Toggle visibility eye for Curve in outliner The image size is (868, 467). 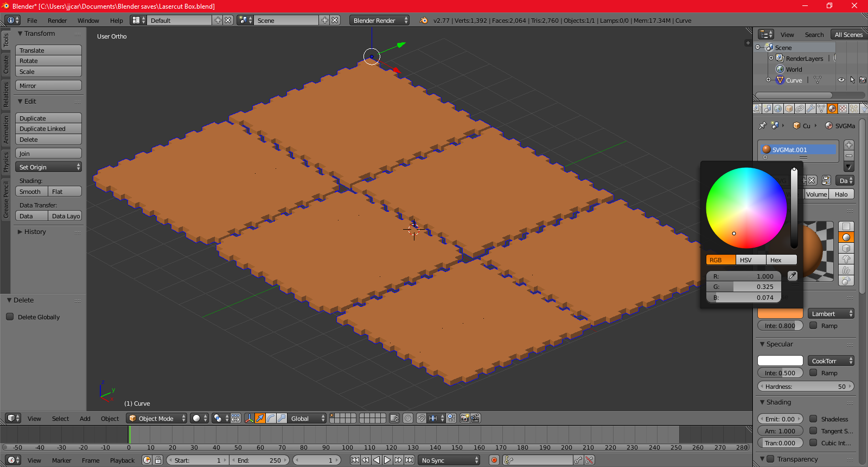(841, 80)
